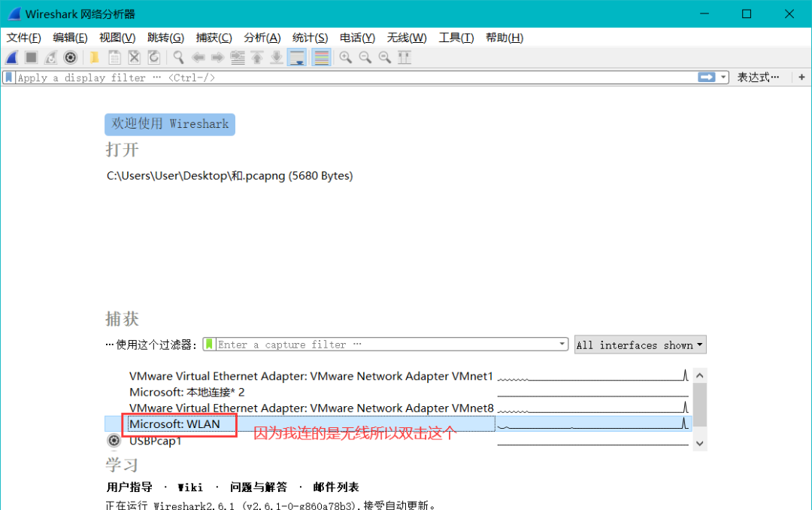Add a display filter button with plus

pyautogui.click(x=801, y=77)
